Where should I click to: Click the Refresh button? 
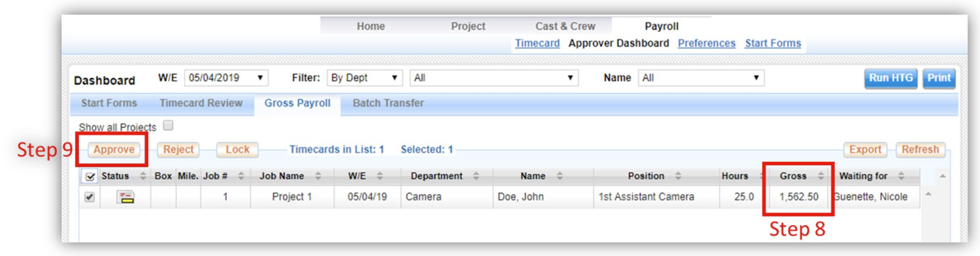(920, 149)
